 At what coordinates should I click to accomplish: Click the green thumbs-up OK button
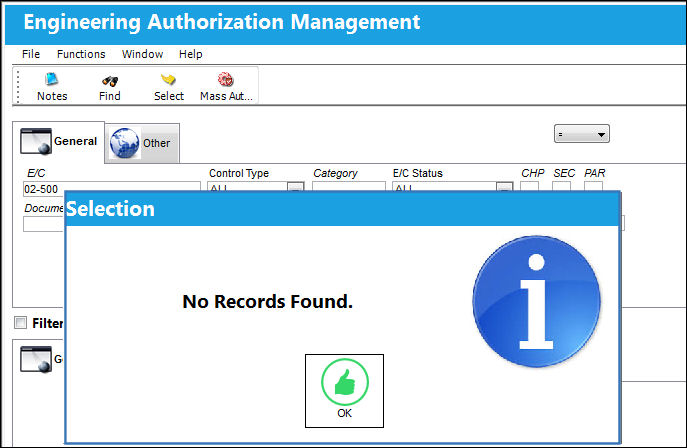coord(344,391)
